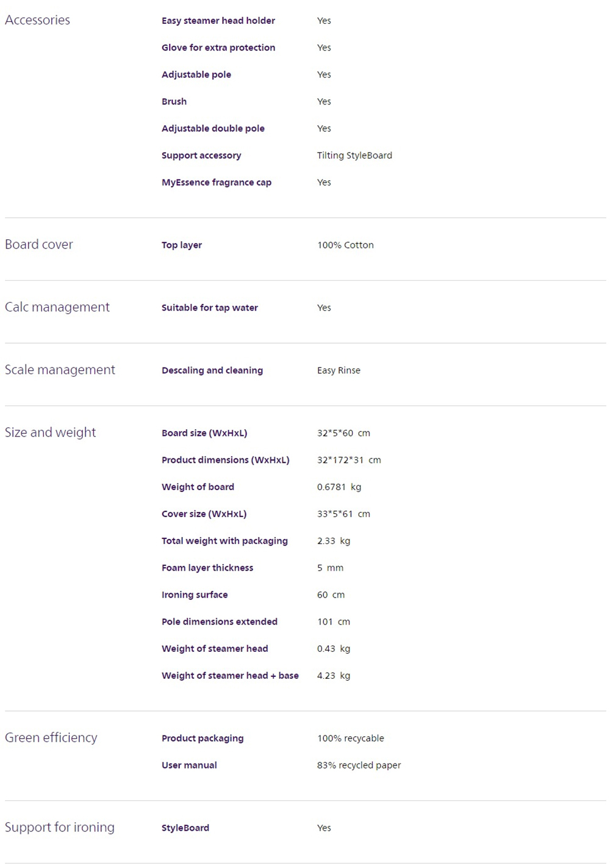Click the MyEssence fragrance cap label
The width and height of the screenshot is (610, 868).
217,183
